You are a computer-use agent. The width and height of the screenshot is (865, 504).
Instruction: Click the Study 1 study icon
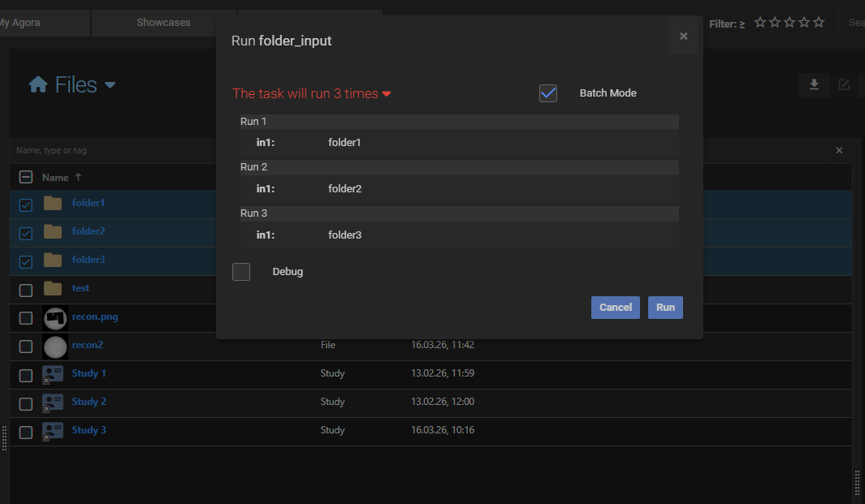click(x=53, y=373)
